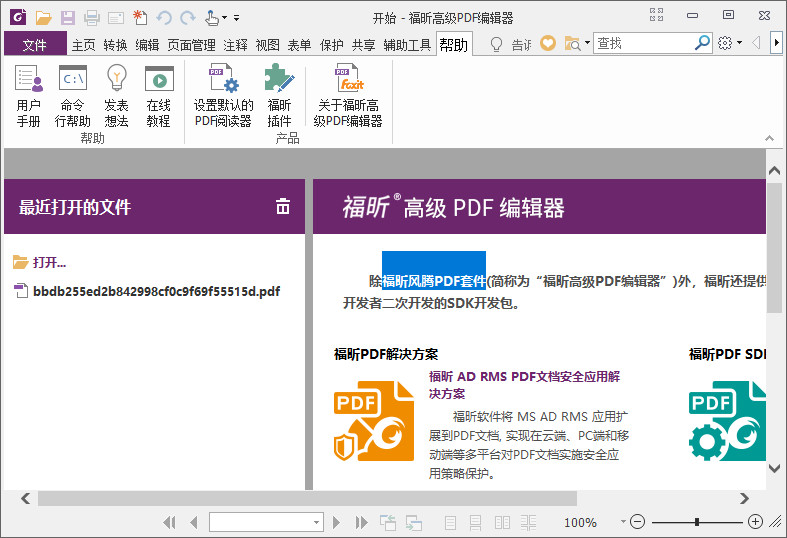Click the redo arrow icon
The width and height of the screenshot is (787, 538).
click(188, 18)
